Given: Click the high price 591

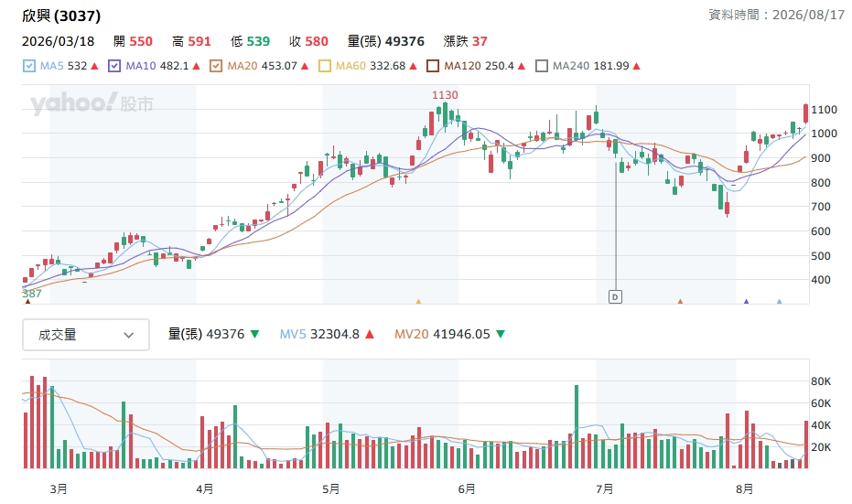Looking at the screenshot, I should click(200, 41).
